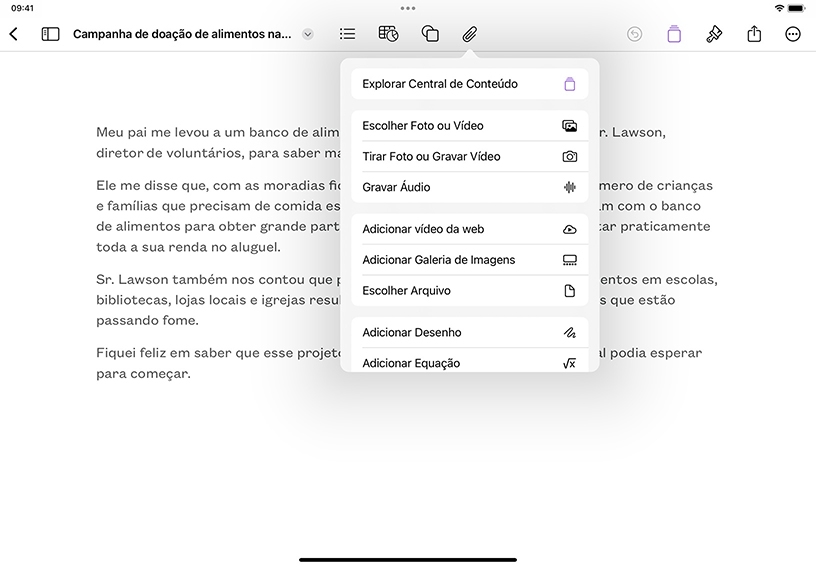Open the table insert icon
This screenshot has height=567, width=816.
388,34
